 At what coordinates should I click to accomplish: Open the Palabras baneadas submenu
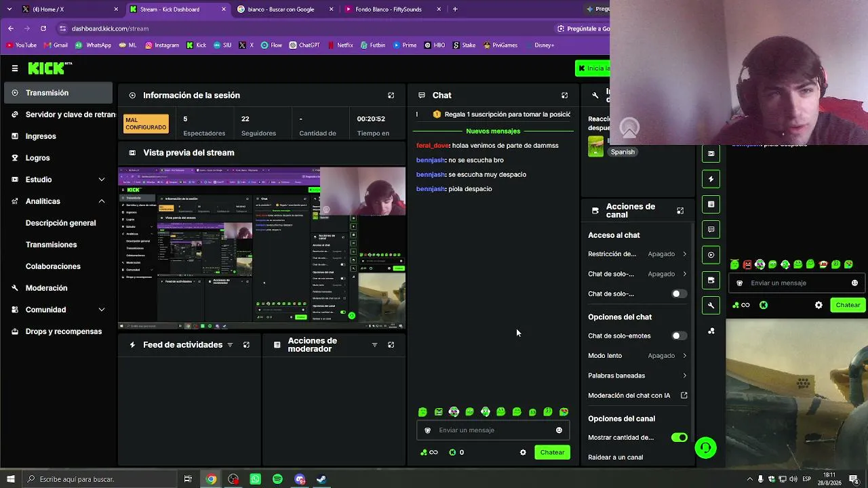coord(637,375)
